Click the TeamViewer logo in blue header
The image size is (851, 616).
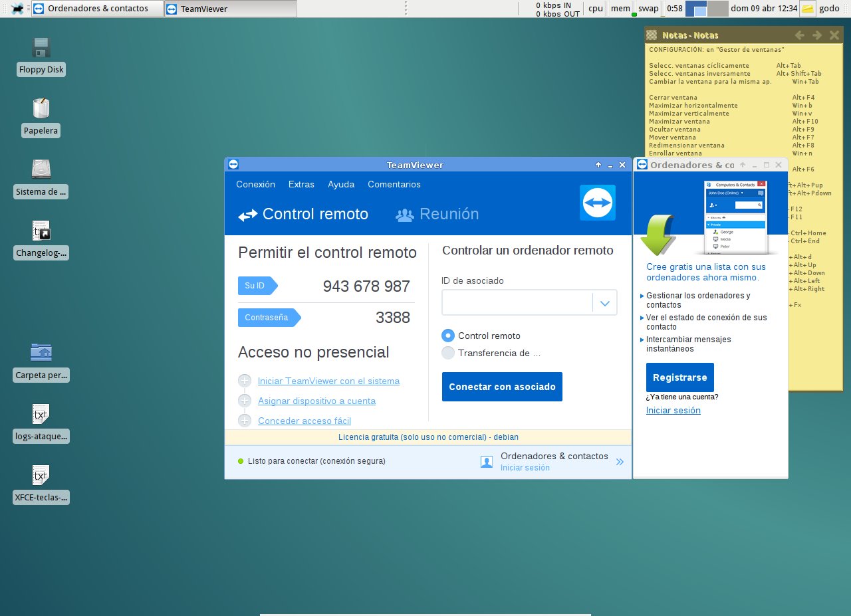click(x=598, y=203)
